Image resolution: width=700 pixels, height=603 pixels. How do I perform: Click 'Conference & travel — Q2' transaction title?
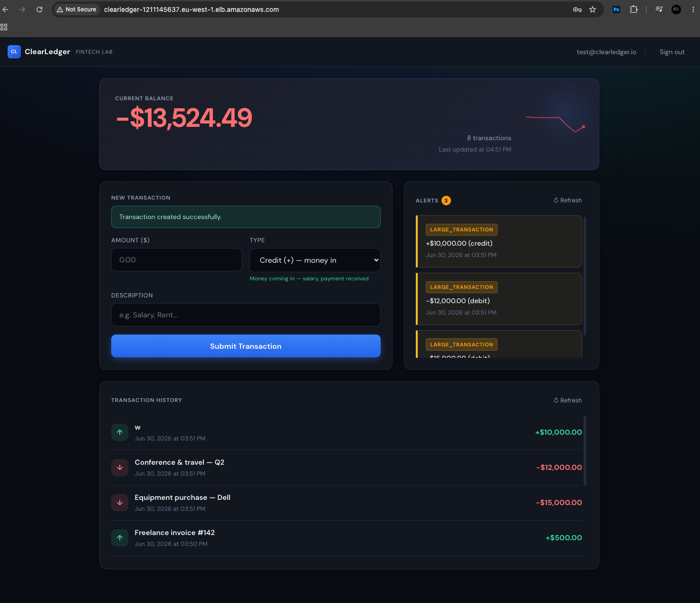click(179, 462)
